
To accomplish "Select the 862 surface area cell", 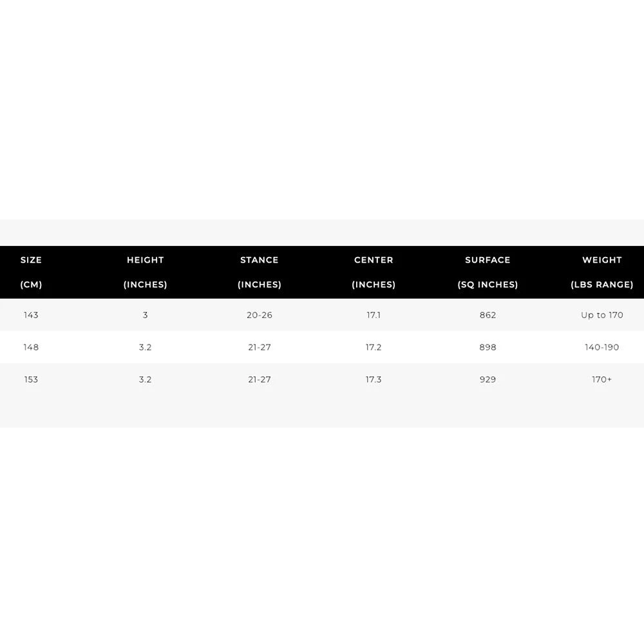I will pyautogui.click(x=488, y=315).
